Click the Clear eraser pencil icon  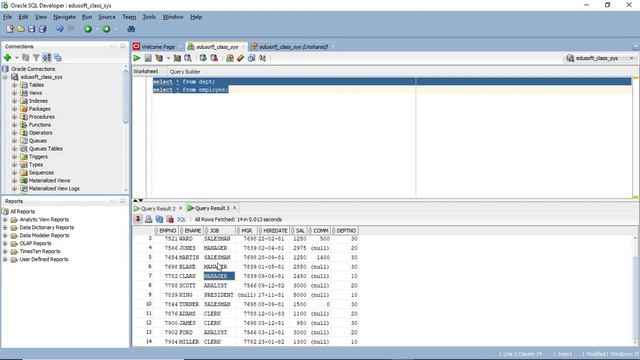pyautogui.click(x=240, y=58)
